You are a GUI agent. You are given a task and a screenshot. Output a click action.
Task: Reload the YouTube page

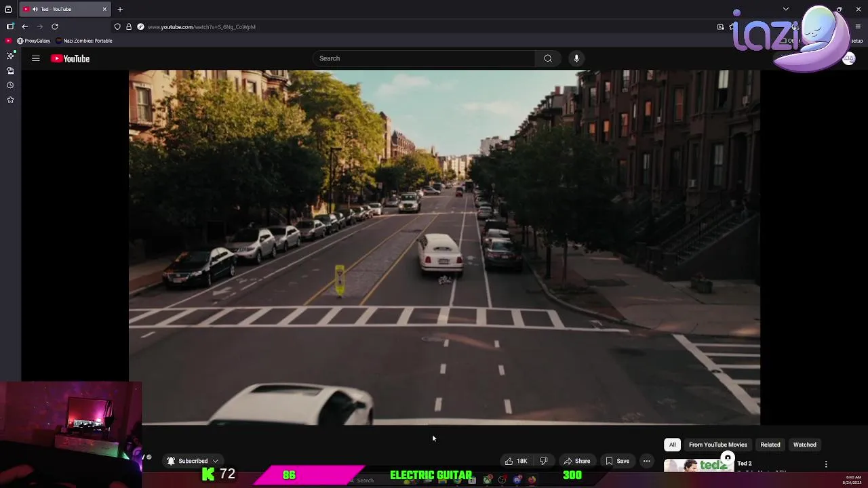click(x=55, y=26)
